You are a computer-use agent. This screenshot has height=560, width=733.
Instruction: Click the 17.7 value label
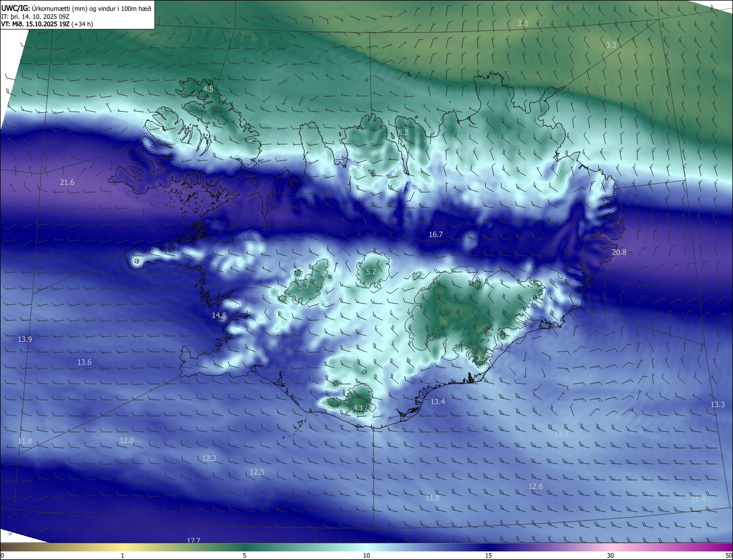[194, 541]
